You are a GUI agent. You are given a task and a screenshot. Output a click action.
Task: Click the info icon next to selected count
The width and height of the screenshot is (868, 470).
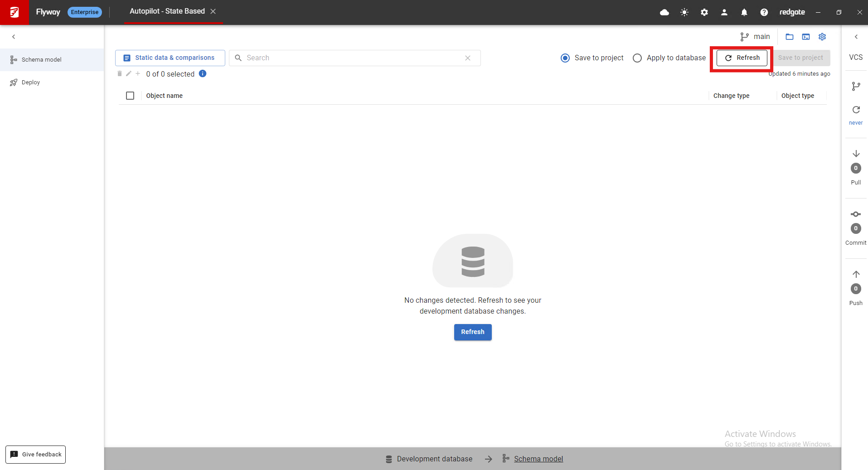tap(203, 74)
